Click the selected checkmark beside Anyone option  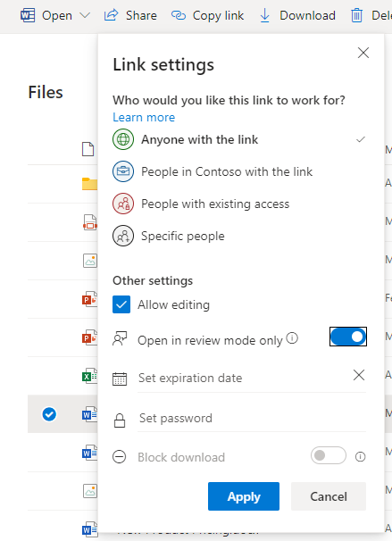point(361,139)
